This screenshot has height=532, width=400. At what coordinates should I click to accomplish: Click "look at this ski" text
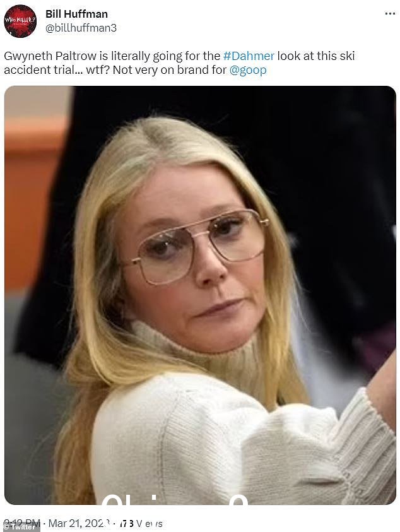pyautogui.click(x=316, y=56)
